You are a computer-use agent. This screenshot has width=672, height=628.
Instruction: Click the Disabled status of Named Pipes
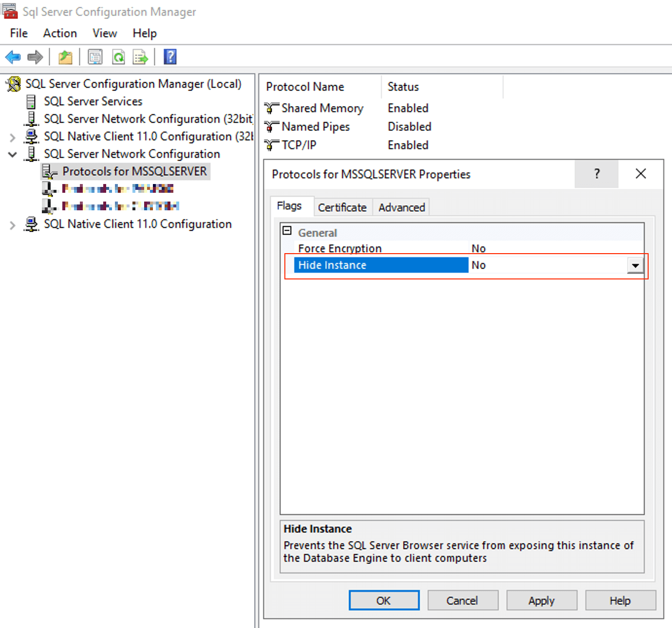[410, 127]
